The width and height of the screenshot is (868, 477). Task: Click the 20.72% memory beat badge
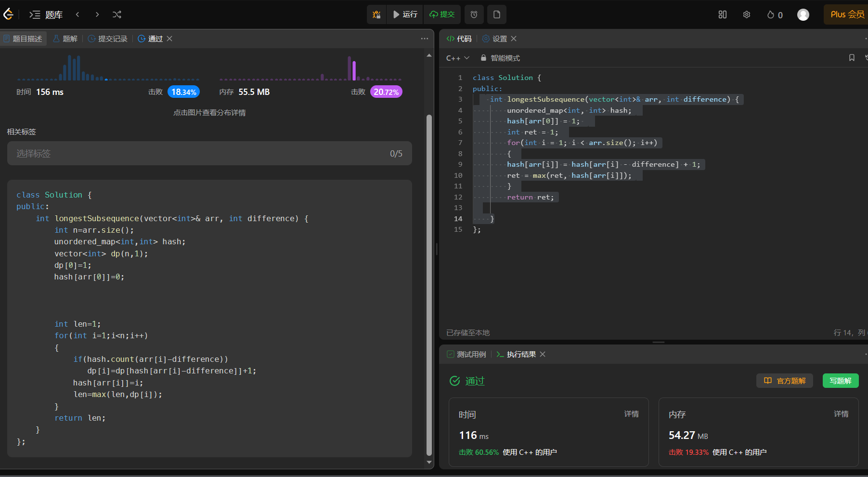(386, 92)
